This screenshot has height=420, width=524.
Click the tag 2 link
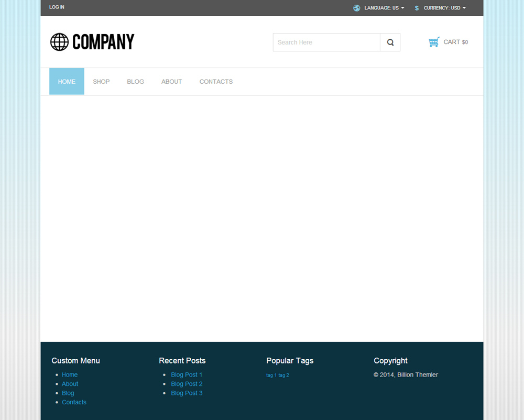pos(283,375)
